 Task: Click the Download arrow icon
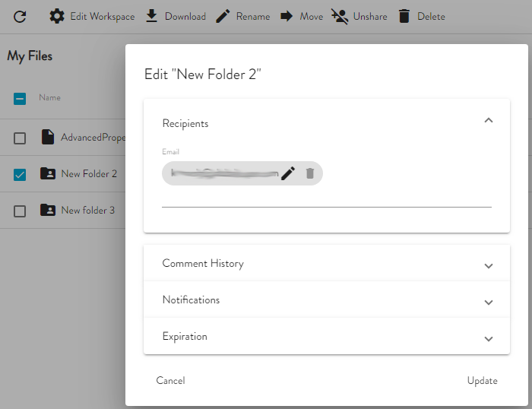pyautogui.click(x=152, y=16)
